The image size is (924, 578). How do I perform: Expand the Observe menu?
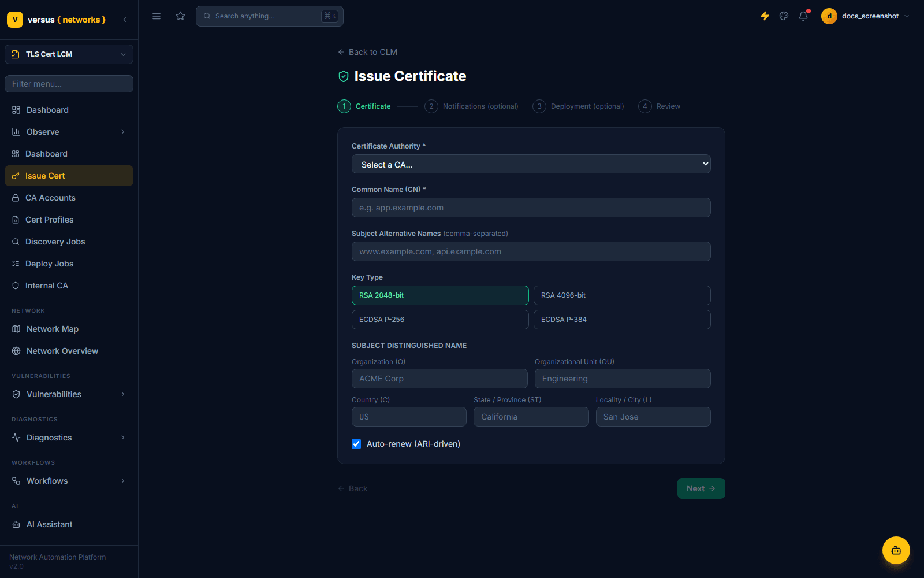coord(69,132)
